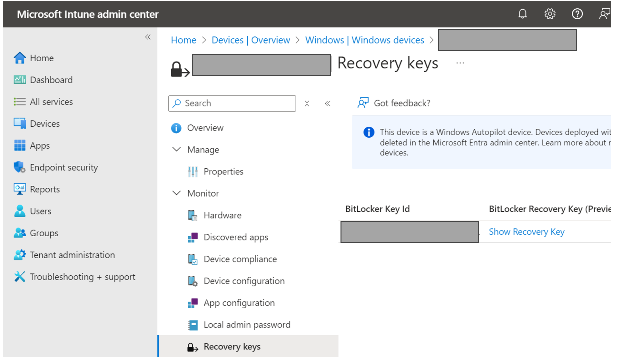The height and width of the screenshot is (364, 622).
Task: Click the Reports monitor icon
Action: pos(20,189)
